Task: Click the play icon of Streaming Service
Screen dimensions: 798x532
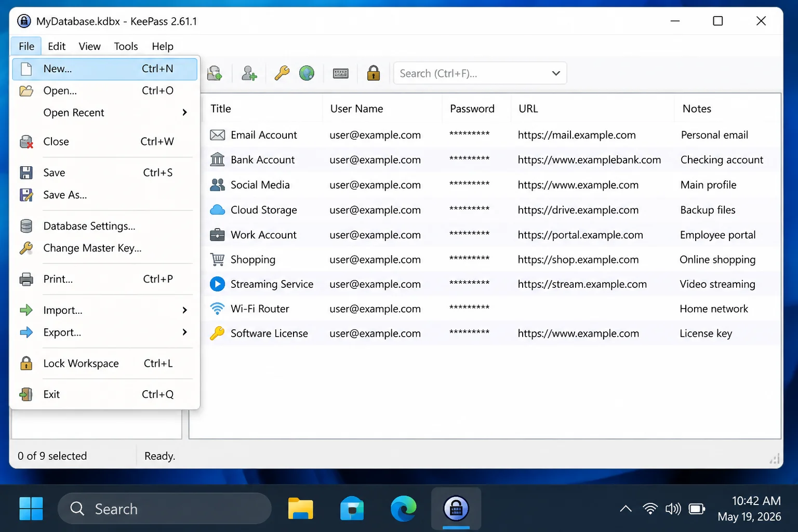Action: pyautogui.click(x=217, y=284)
